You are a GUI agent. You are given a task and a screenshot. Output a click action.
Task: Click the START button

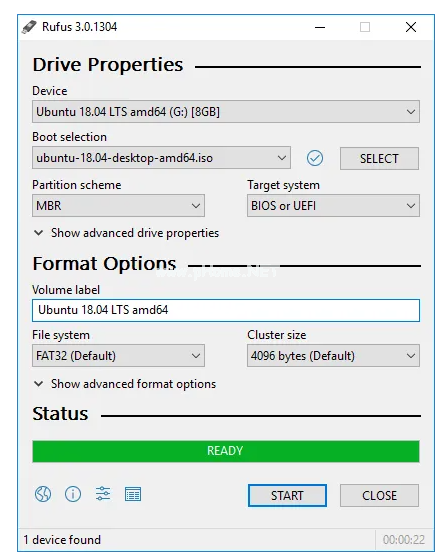click(287, 495)
